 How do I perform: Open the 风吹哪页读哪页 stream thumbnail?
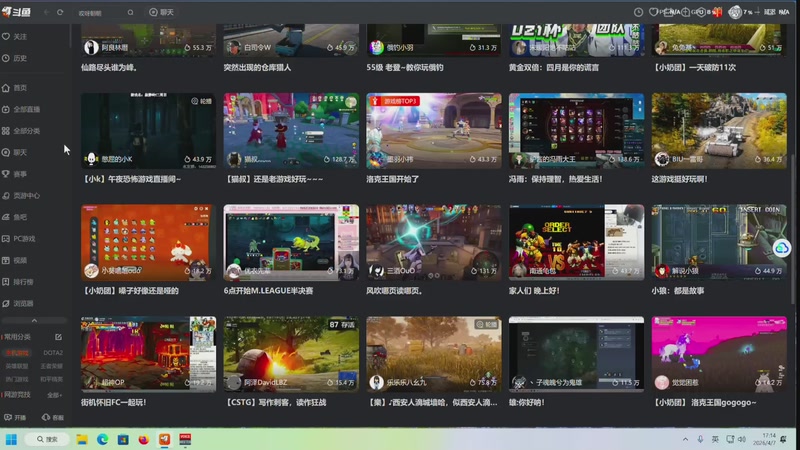434,242
